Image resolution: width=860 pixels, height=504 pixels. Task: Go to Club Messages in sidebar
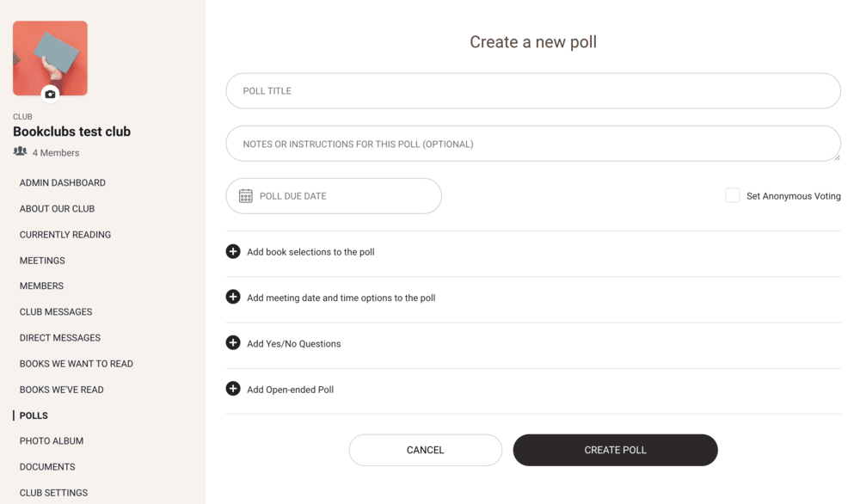56,311
